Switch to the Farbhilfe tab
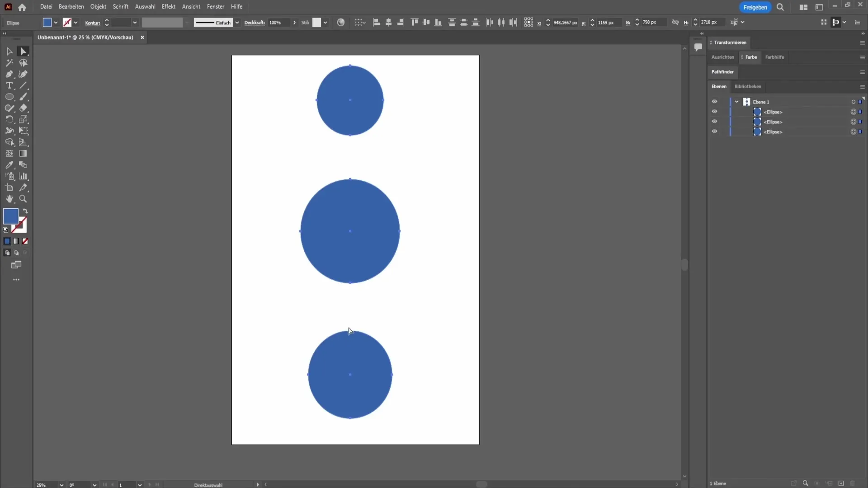Image resolution: width=868 pixels, height=488 pixels. [774, 57]
